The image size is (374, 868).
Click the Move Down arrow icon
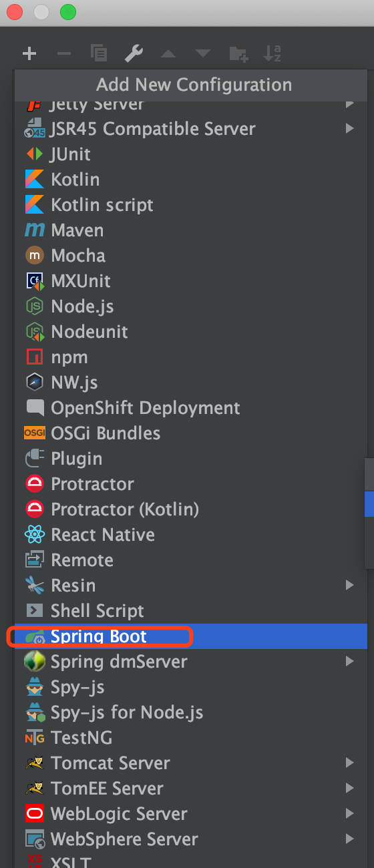tap(203, 54)
